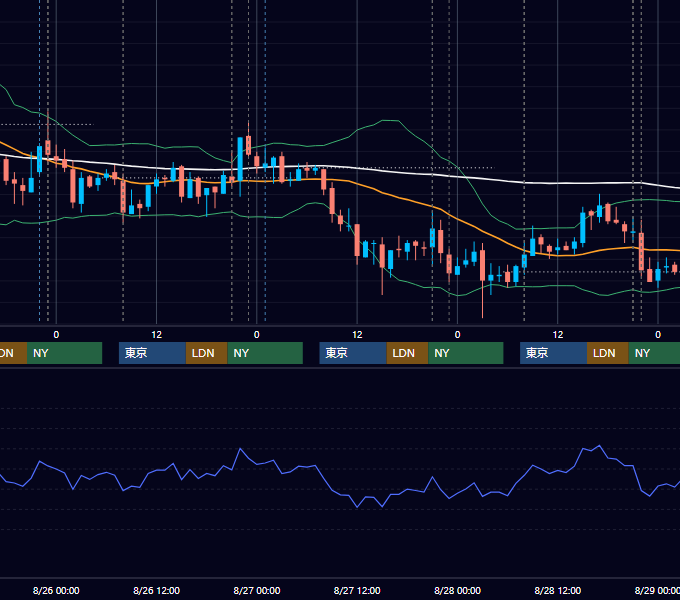Screen dimensions: 680x600
Task: Click the hour label 12 above 8/27 12:00
Action: click(357, 335)
